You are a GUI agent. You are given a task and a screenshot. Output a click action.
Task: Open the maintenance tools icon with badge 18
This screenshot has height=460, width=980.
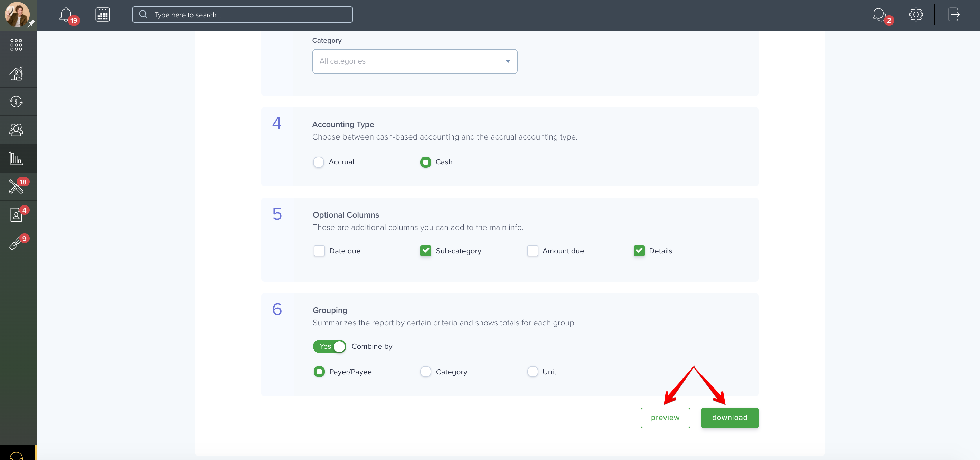(16, 186)
